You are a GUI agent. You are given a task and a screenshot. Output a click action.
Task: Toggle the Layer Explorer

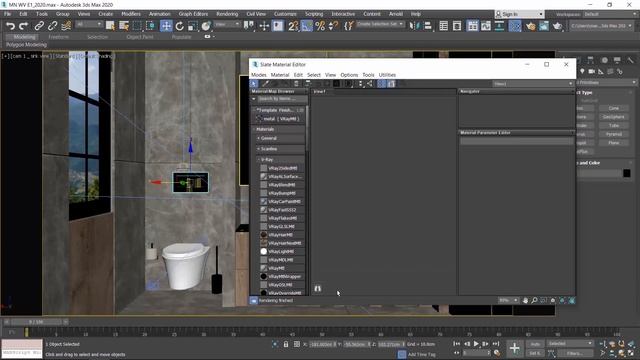pos(457,26)
